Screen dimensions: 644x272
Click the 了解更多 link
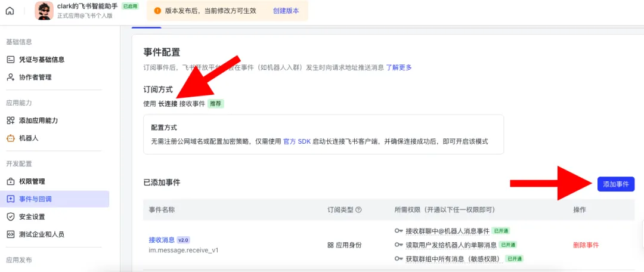tap(399, 67)
